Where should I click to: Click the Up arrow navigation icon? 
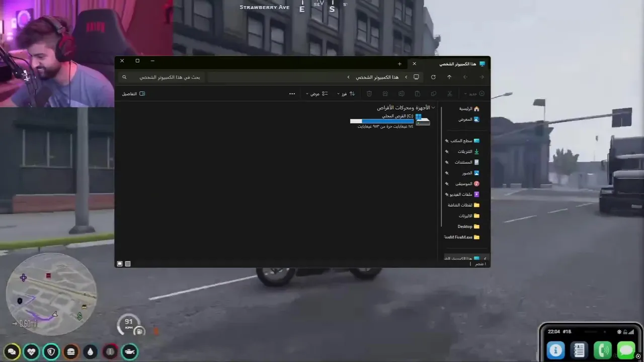pyautogui.click(x=449, y=77)
